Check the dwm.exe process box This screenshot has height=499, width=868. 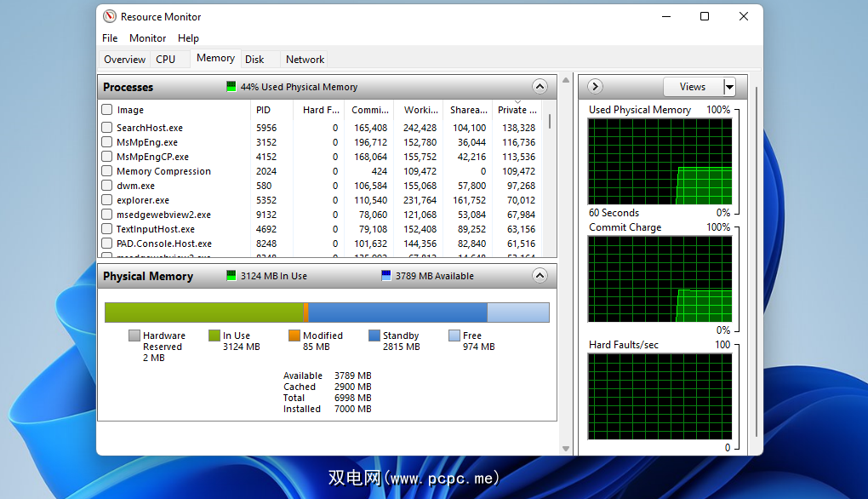pos(107,185)
